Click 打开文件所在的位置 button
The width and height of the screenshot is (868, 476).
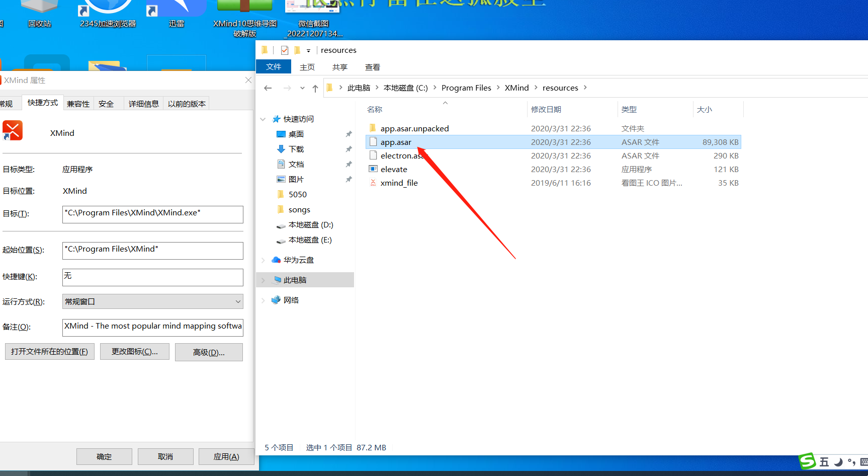(49, 351)
